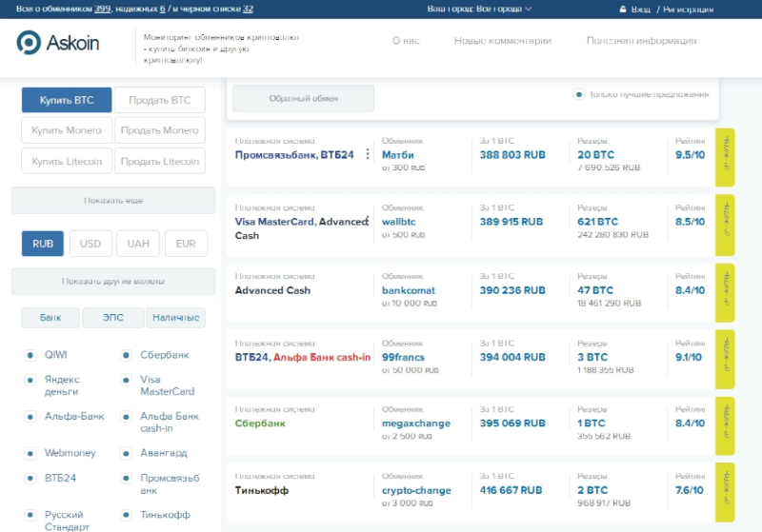This screenshot has height=532, width=762.
Task: Select the EUR currency
Action: [x=186, y=244]
